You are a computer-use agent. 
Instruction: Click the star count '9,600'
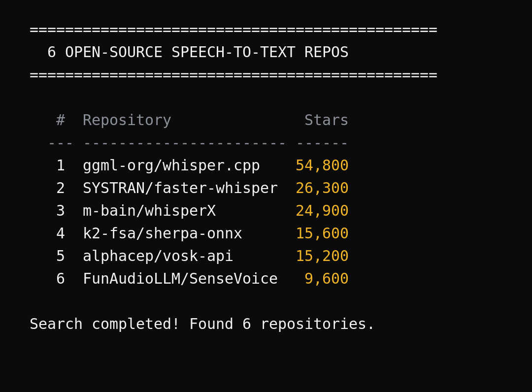[327, 278]
